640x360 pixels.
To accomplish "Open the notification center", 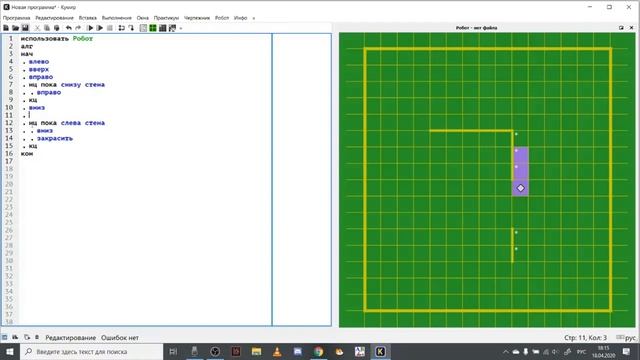I will tap(626, 351).
